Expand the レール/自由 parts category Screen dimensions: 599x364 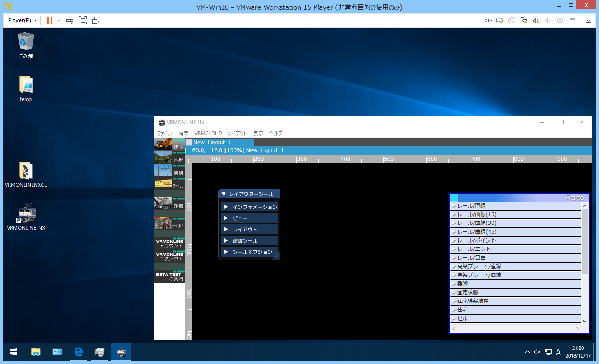[x=516, y=258]
